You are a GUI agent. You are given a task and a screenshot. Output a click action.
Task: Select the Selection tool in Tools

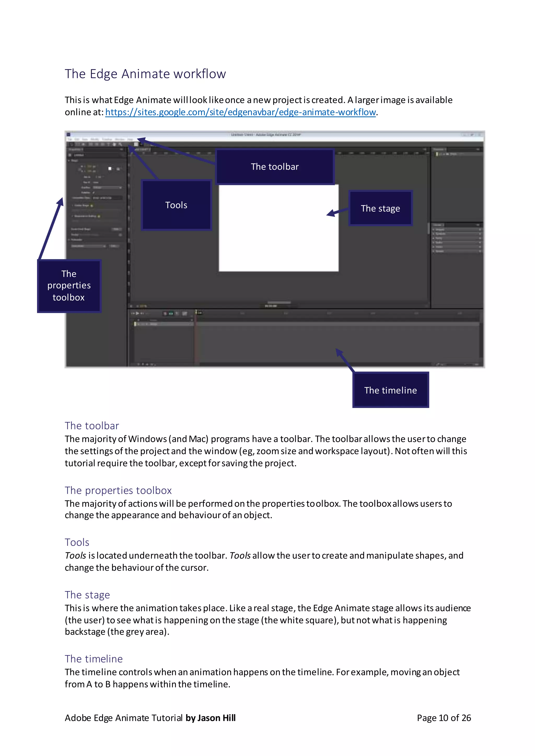(x=72, y=145)
